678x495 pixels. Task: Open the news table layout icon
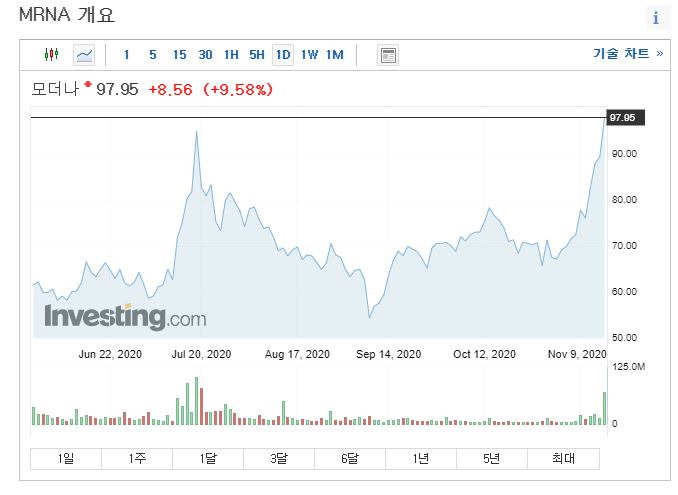tap(388, 55)
